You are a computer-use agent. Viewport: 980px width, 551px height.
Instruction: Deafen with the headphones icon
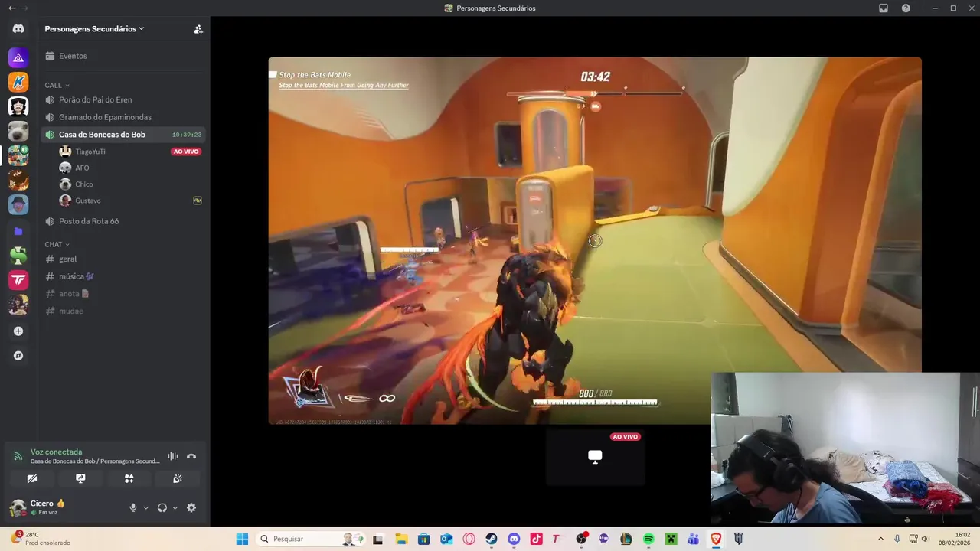162,507
